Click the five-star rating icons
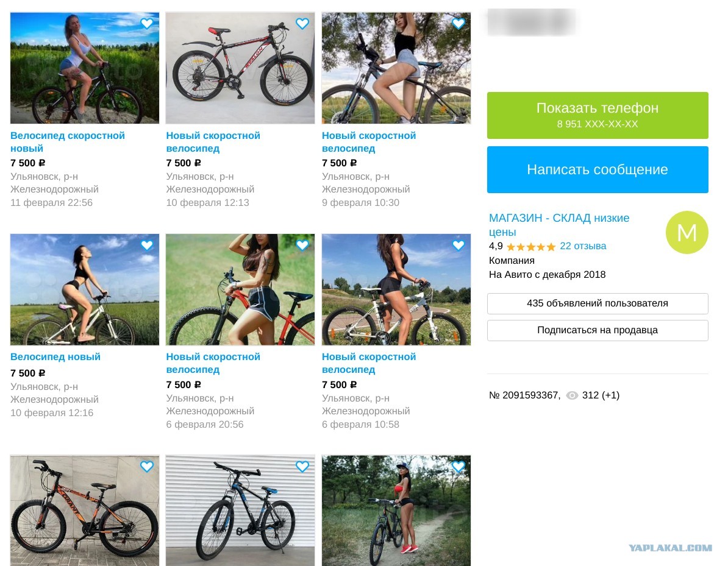Screen dimensions: 728x566 (x=530, y=247)
